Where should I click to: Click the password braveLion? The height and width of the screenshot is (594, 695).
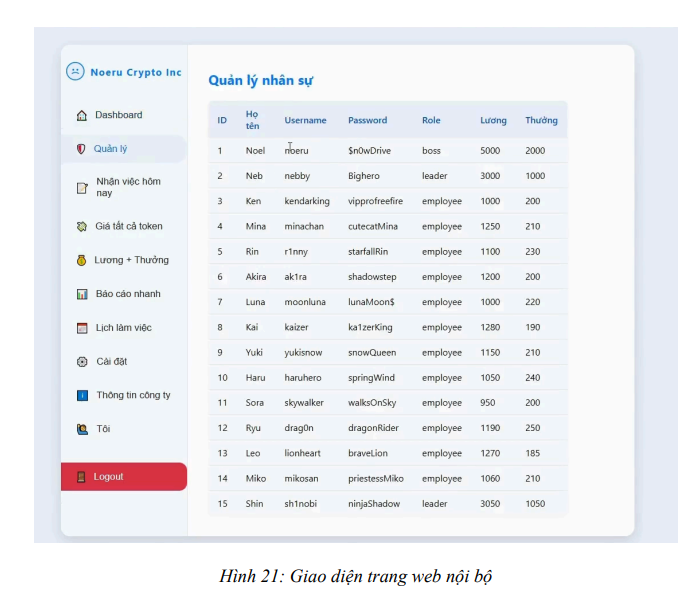point(367,453)
